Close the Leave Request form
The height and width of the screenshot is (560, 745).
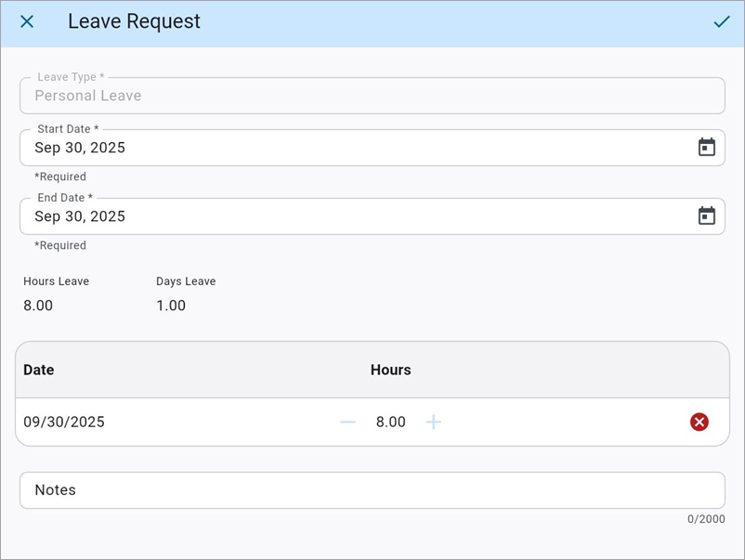(27, 21)
